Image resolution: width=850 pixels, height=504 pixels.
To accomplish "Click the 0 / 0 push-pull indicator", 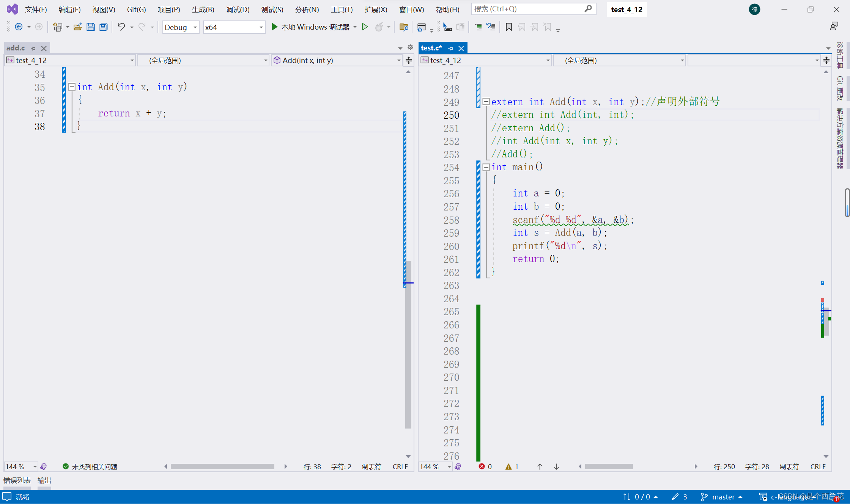I will pos(640,497).
